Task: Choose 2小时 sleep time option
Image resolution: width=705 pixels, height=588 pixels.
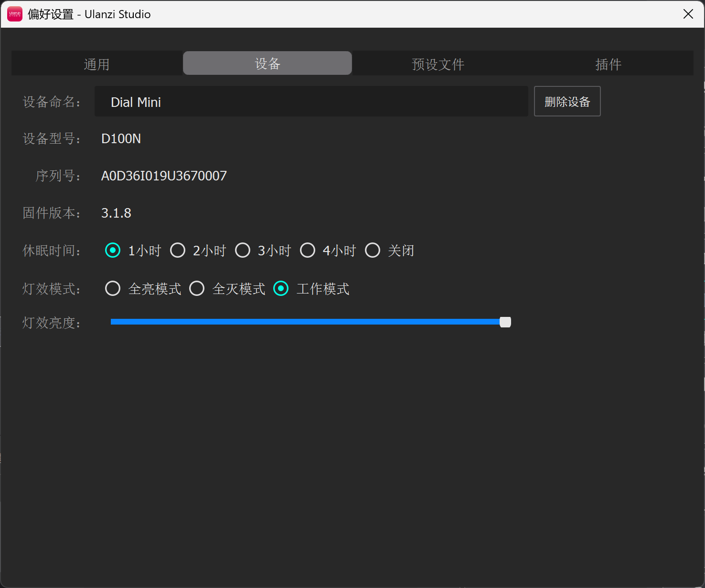Action: [x=178, y=250]
